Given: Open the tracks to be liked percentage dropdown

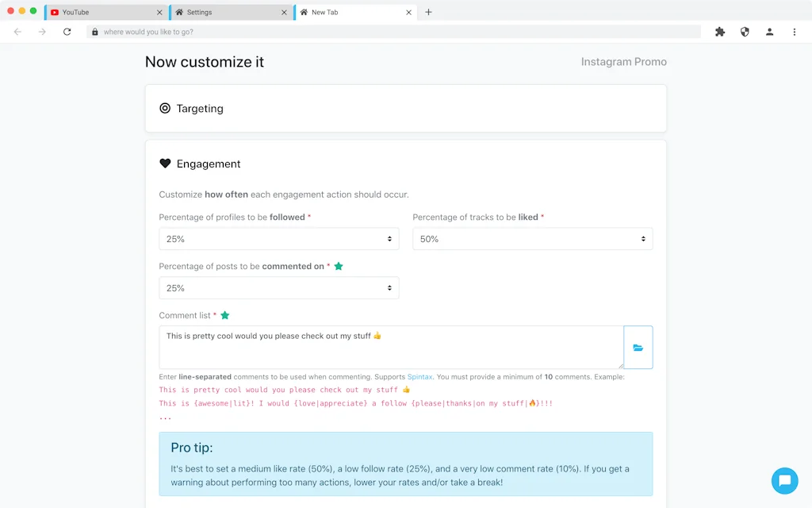Looking at the screenshot, I should [x=532, y=238].
